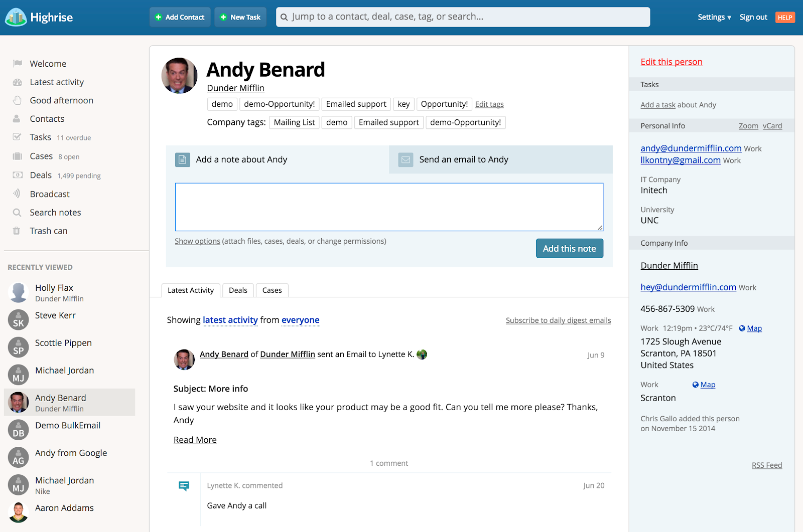Click the Mailing List company tag
Viewport: 803px width, 532px height.
coord(294,122)
